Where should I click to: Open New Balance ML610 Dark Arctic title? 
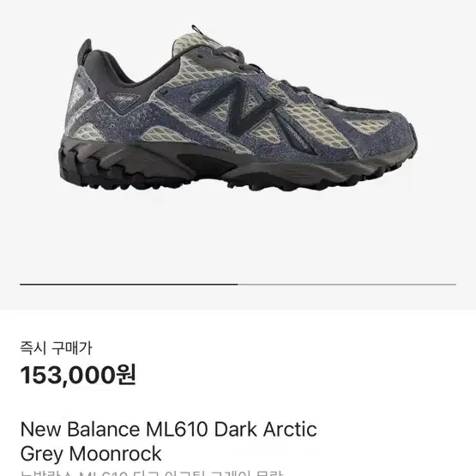coord(168,429)
